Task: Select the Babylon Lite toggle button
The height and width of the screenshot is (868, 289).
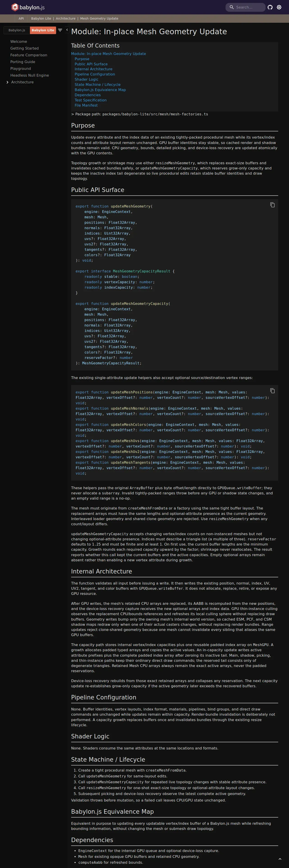Action: [43, 30]
